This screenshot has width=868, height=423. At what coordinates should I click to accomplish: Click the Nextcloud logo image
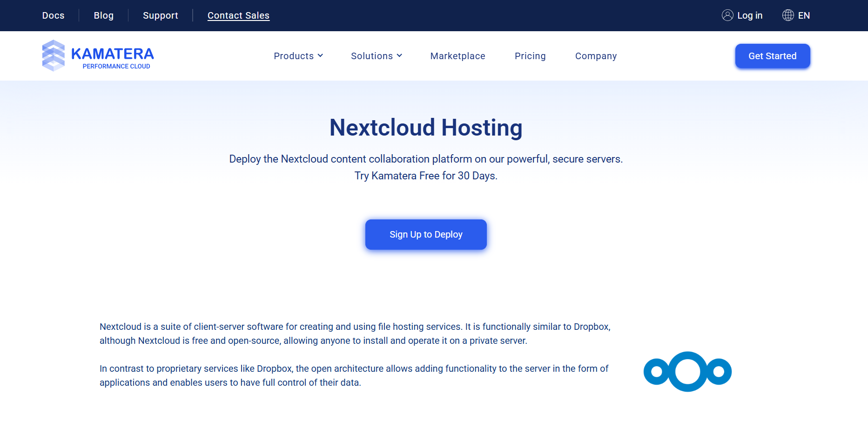pyautogui.click(x=687, y=372)
